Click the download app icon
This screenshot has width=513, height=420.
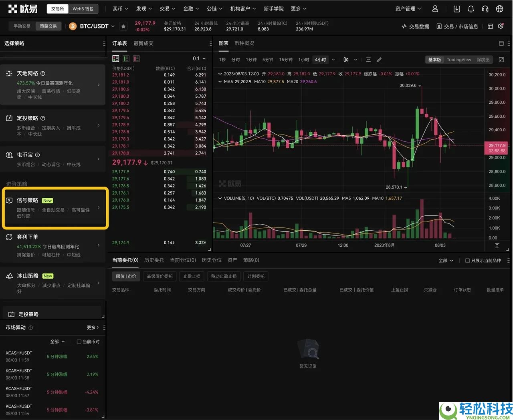pyautogui.click(x=457, y=9)
